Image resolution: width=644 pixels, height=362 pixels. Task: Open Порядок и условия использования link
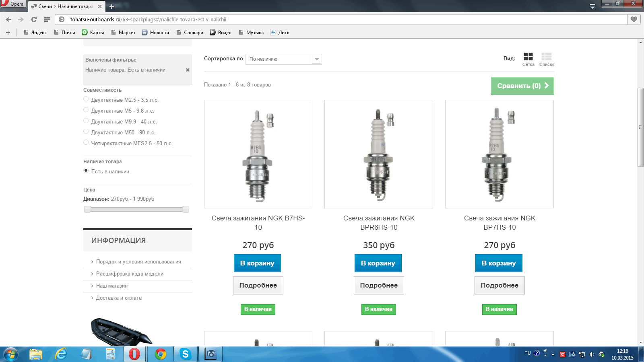[x=138, y=262]
